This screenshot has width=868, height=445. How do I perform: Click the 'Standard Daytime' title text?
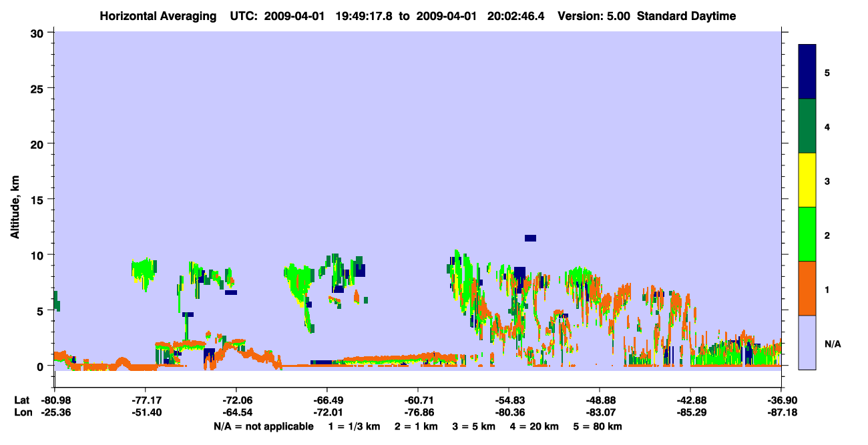(x=686, y=16)
